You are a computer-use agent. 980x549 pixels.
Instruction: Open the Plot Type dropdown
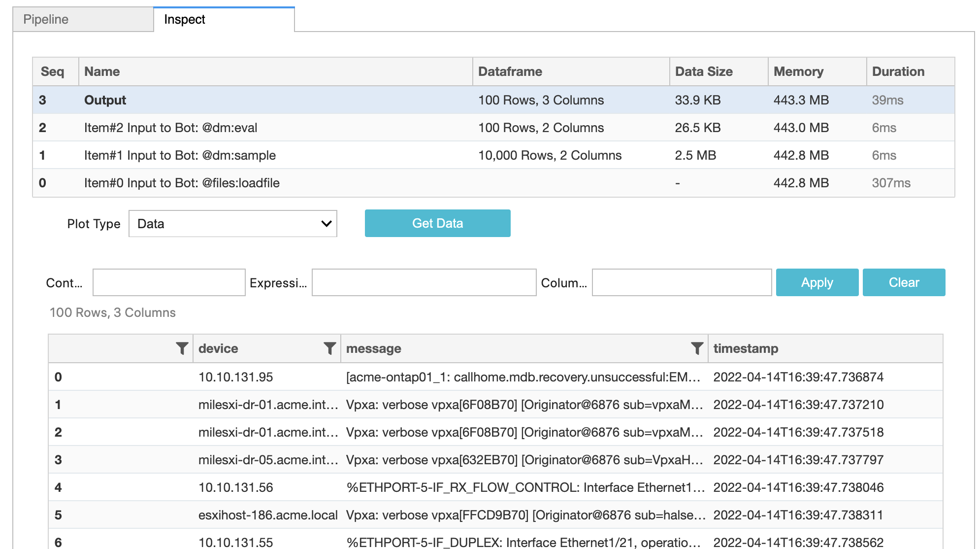[233, 224]
